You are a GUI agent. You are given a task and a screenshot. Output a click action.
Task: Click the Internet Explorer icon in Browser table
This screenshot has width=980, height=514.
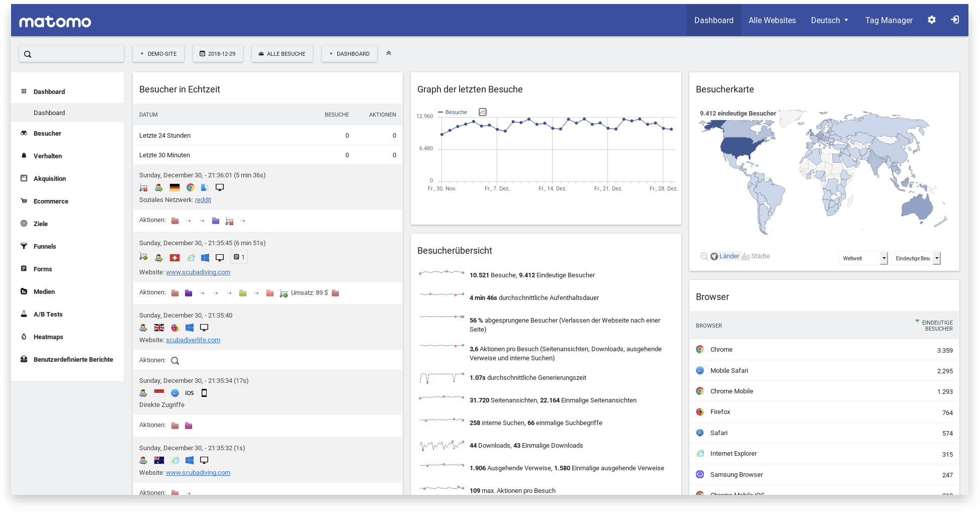(x=700, y=454)
